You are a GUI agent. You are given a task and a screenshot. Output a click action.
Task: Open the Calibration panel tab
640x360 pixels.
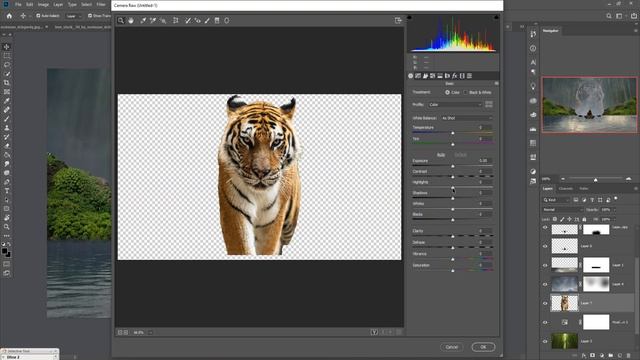(x=462, y=76)
